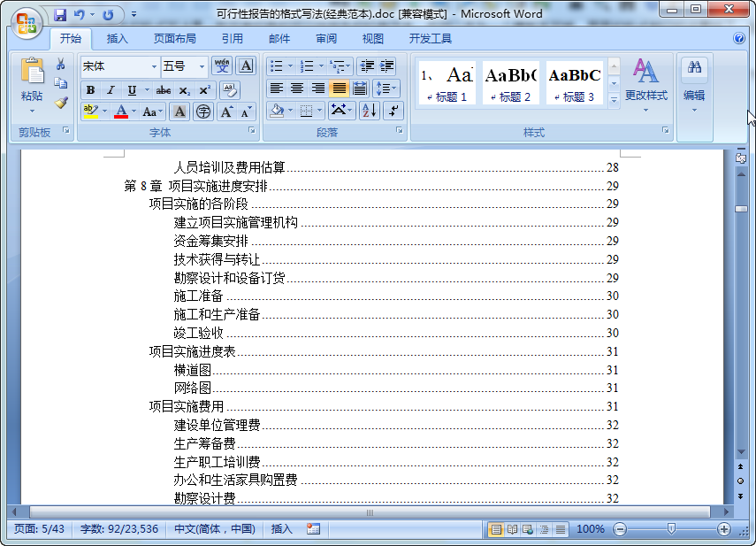Screen dimensions: 756x546
Task: Click the vertical scrollbar thumb
Action: tap(741, 209)
